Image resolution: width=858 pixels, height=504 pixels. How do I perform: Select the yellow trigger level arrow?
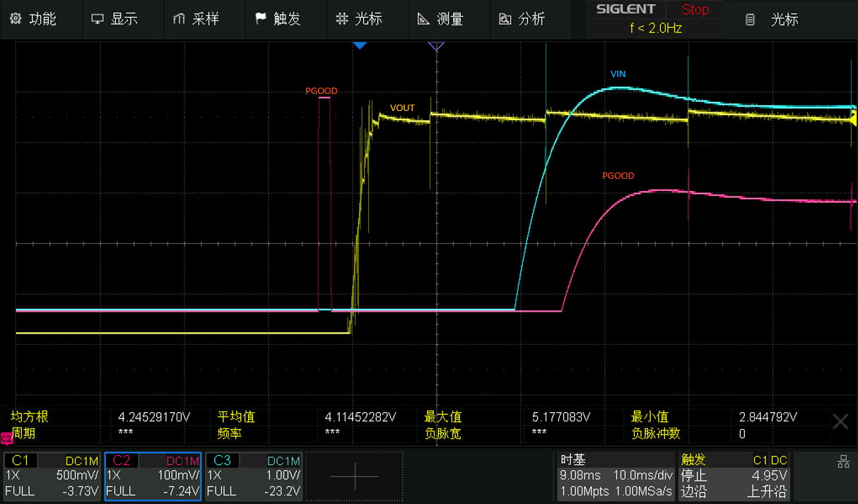[853, 117]
